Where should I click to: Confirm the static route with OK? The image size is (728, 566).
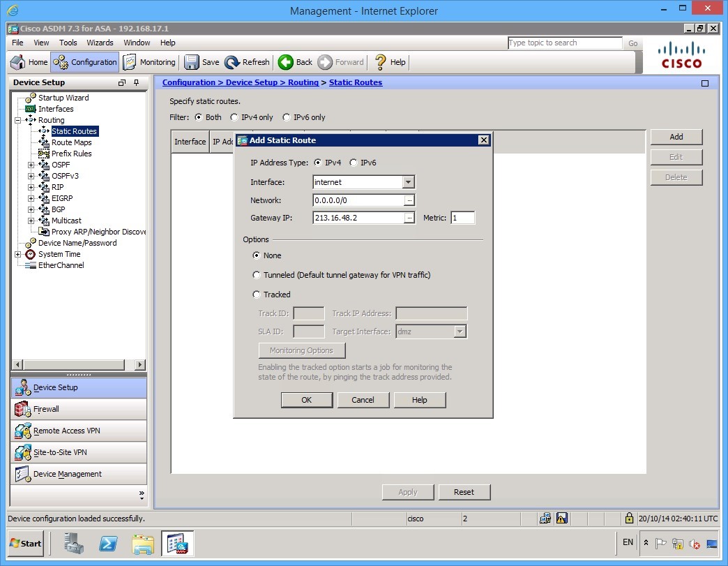tap(306, 399)
